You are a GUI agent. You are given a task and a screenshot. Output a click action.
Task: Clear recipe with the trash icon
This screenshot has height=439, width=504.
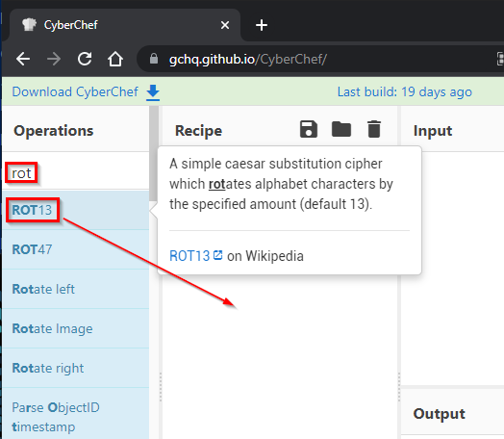pos(374,129)
